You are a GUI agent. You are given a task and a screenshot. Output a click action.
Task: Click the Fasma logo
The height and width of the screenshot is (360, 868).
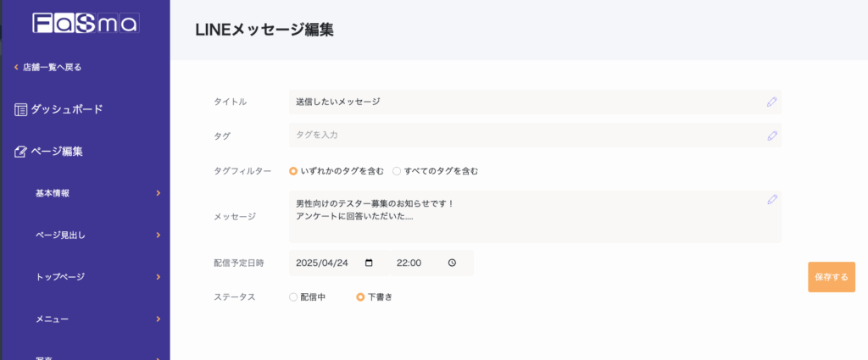pos(85,23)
